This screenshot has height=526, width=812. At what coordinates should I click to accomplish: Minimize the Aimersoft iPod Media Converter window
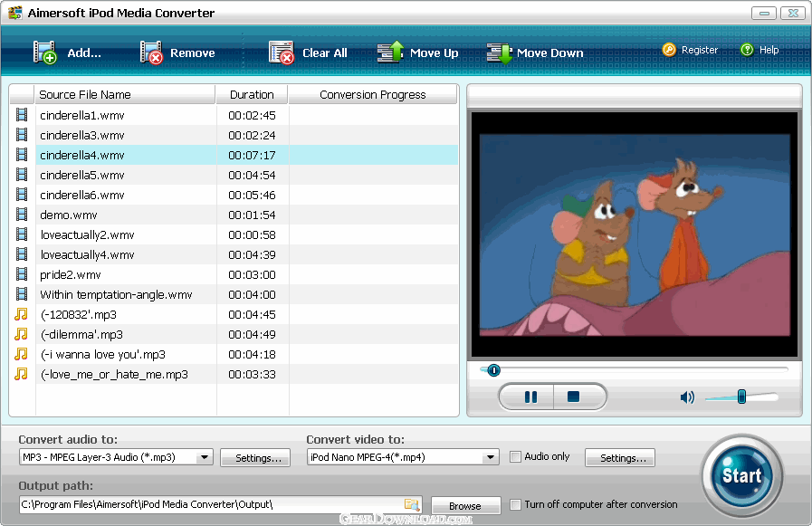pos(764,13)
